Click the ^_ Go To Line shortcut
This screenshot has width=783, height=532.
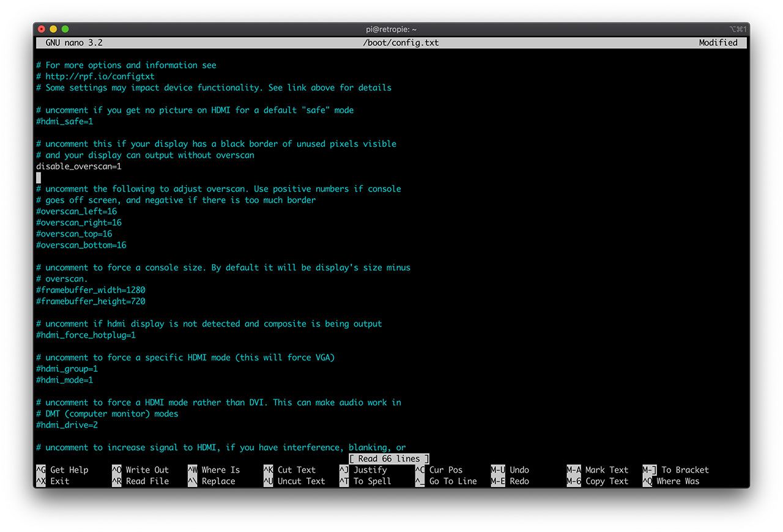[x=446, y=481]
